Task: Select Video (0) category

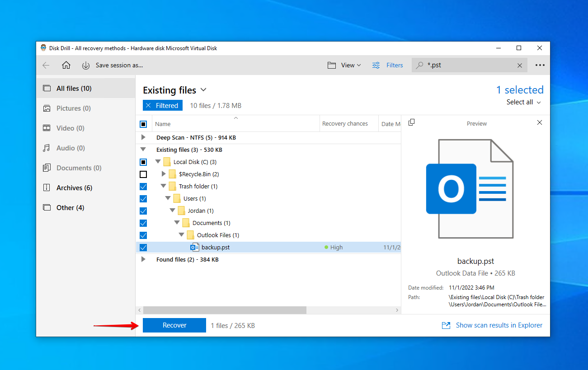Action: coord(86,128)
